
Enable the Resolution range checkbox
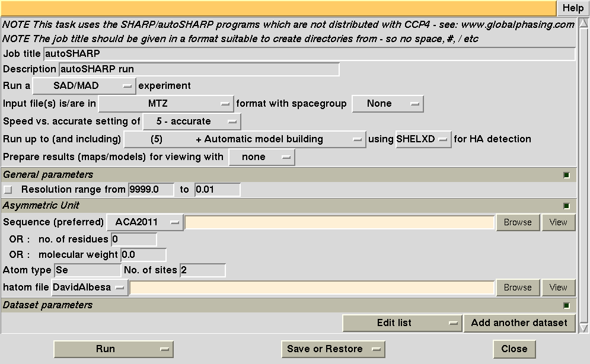(8, 190)
